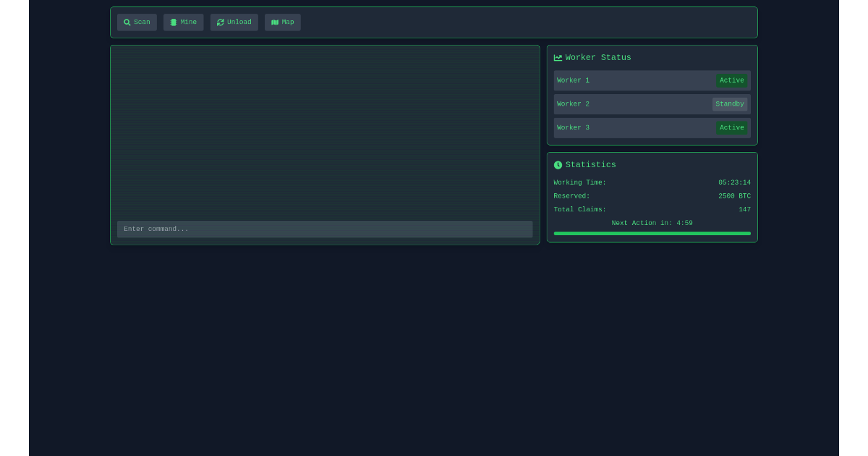
Task: Click the Mine button
Action: tap(183, 22)
